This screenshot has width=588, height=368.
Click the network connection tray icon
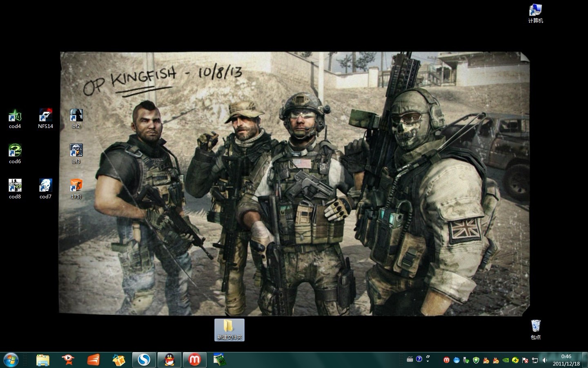[535, 360]
